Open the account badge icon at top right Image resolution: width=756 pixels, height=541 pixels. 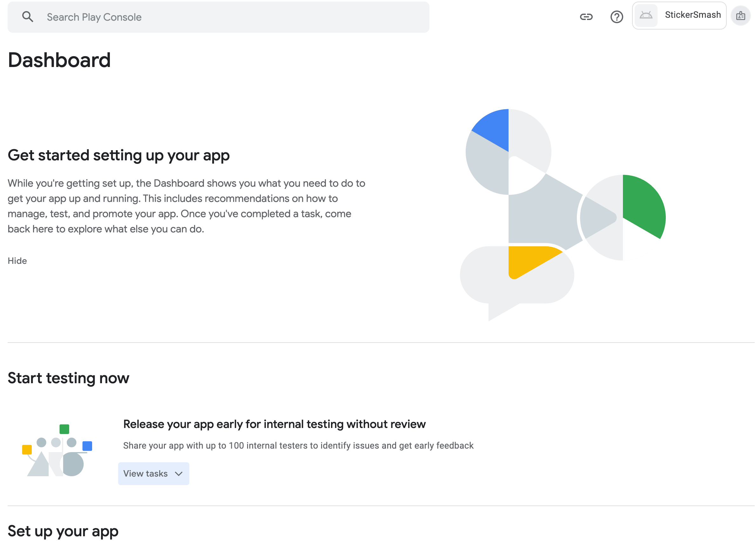(740, 15)
